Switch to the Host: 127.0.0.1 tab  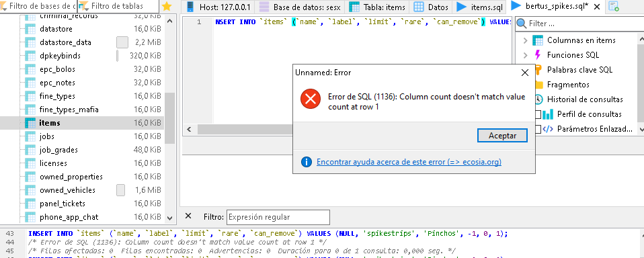(x=218, y=7)
